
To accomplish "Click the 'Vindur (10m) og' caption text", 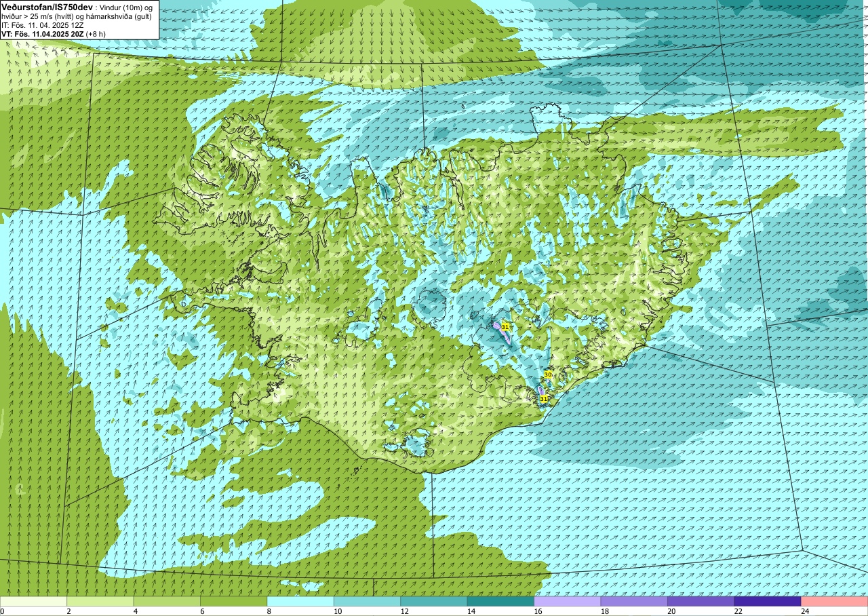I will tap(127, 7).
